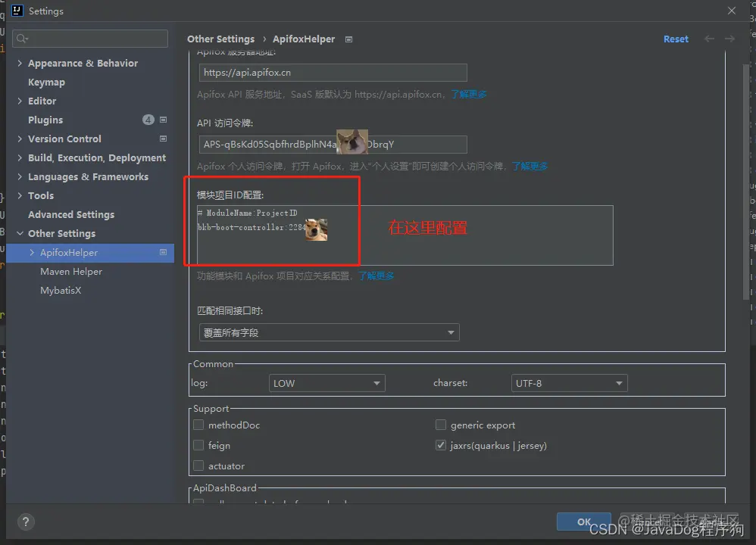This screenshot has width=756, height=545.
Task: Enable the feign checkbox
Action: [198, 445]
